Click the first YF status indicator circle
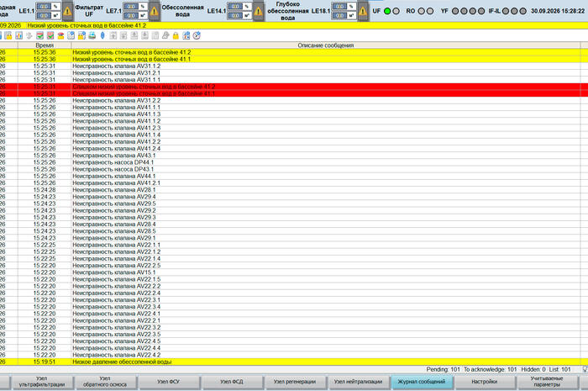The width and height of the screenshot is (588, 391). pyautogui.click(x=455, y=11)
